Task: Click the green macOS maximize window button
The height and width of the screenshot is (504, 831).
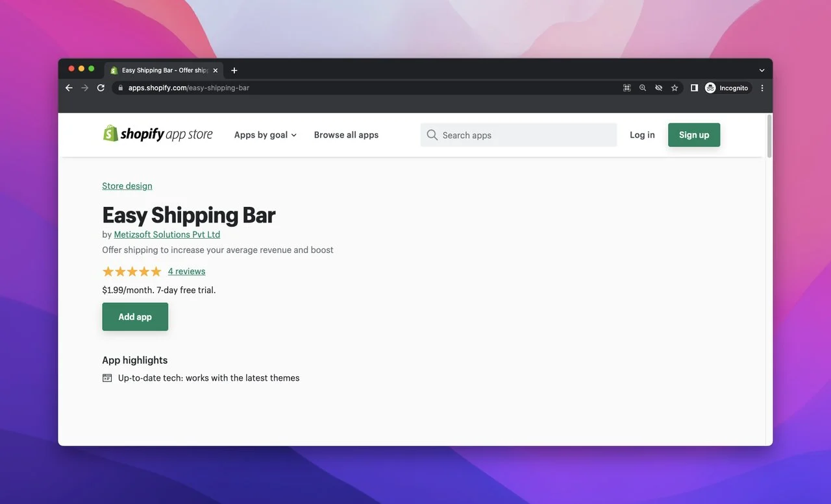Action: point(92,69)
